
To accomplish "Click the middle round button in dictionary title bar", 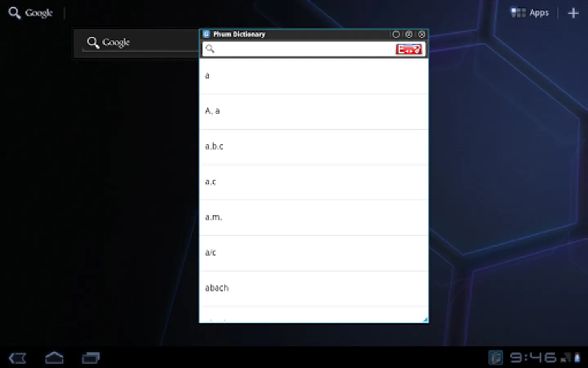I will click(x=409, y=34).
